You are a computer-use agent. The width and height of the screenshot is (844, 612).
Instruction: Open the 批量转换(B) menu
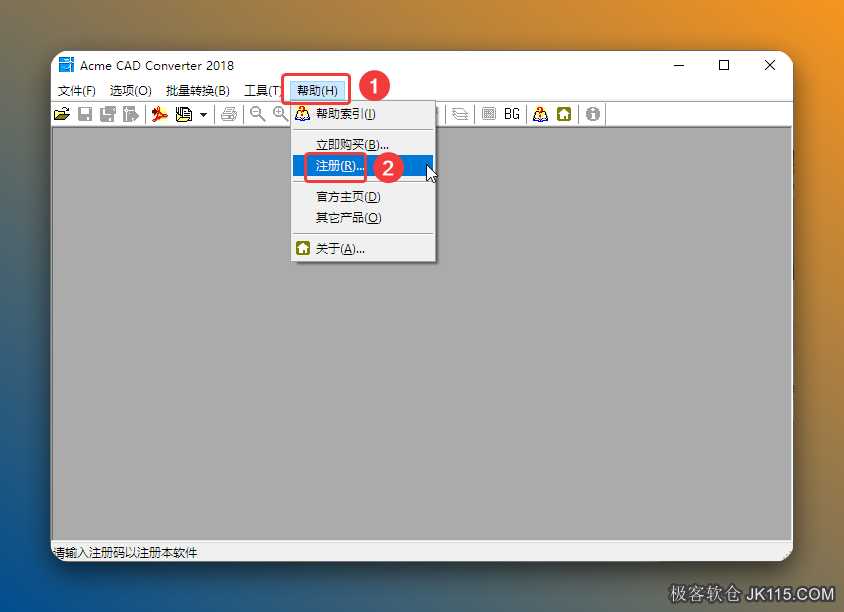(198, 90)
